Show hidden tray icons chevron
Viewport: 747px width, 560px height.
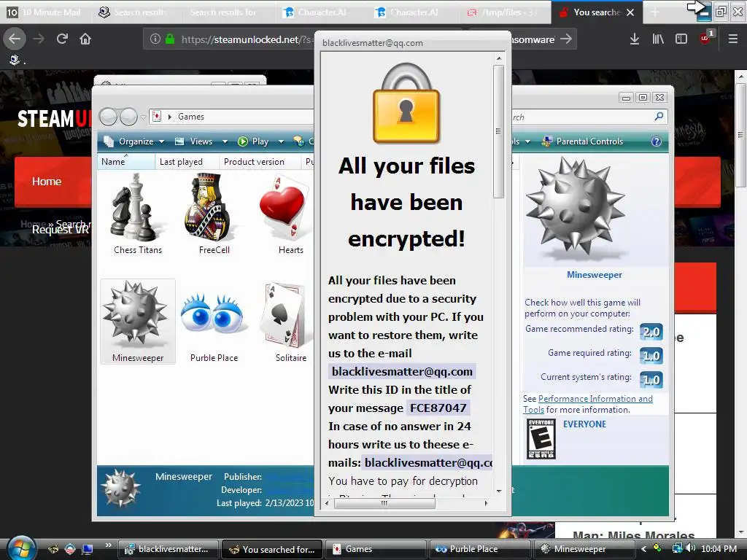(x=643, y=549)
